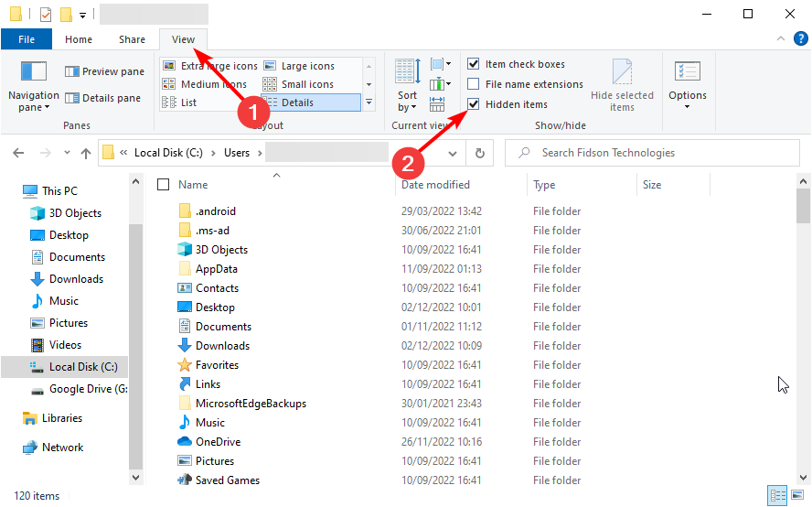Go back with the left arrow
Viewport: 812px width, 507px height.
coord(18,153)
